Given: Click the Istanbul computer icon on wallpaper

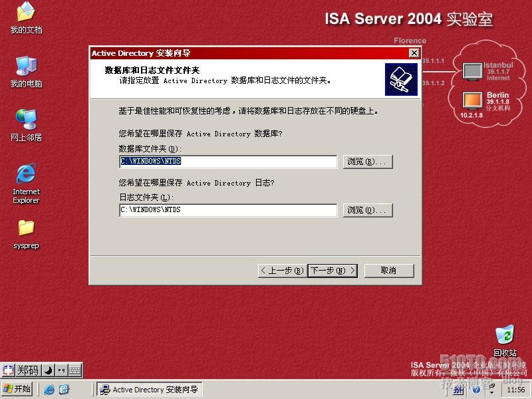Looking at the screenshot, I should pos(472,72).
